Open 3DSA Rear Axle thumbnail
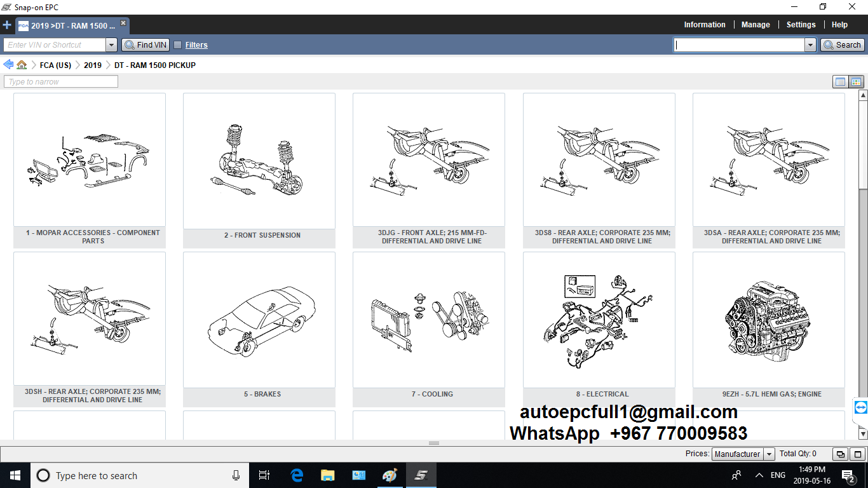Viewport: 868px width, 488px height. coord(769,160)
